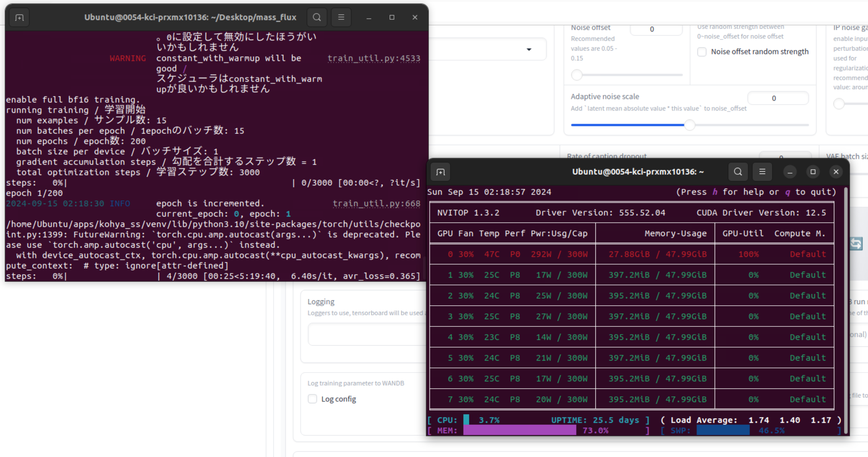Check the Log config checkbox
The height and width of the screenshot is (457, 868).
[313, 399]
